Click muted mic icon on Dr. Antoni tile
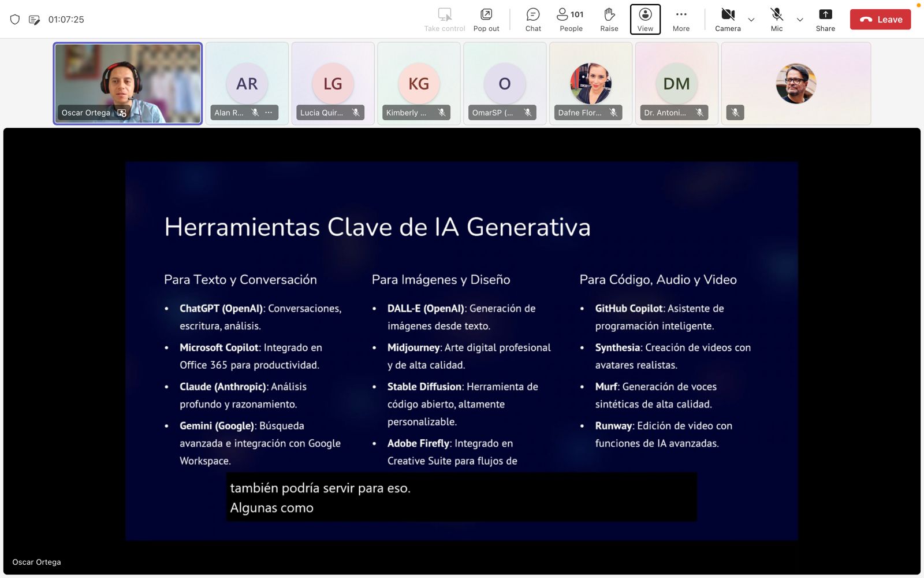 (x=699, y=112)
